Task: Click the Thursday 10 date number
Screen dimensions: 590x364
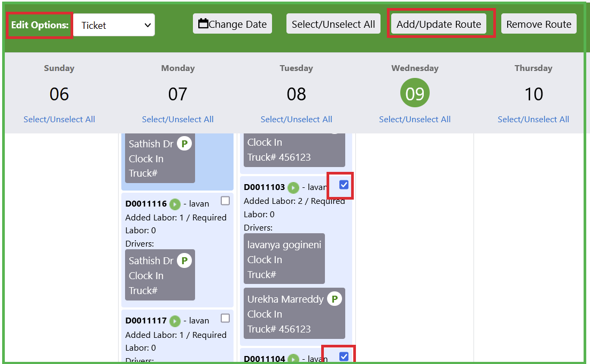Action: pyautogui.click(x=533, y=94)
